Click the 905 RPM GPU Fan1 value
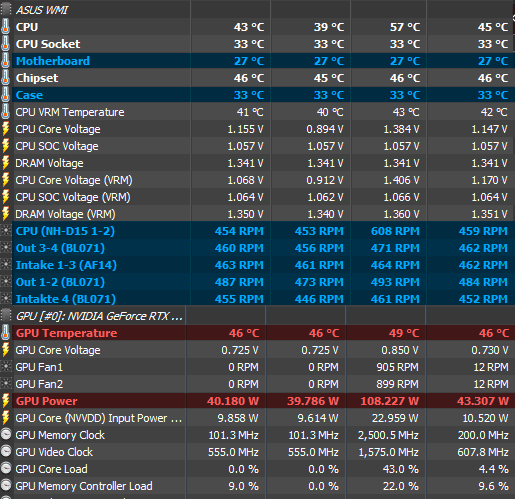The image size is (515, 499). 397,367
